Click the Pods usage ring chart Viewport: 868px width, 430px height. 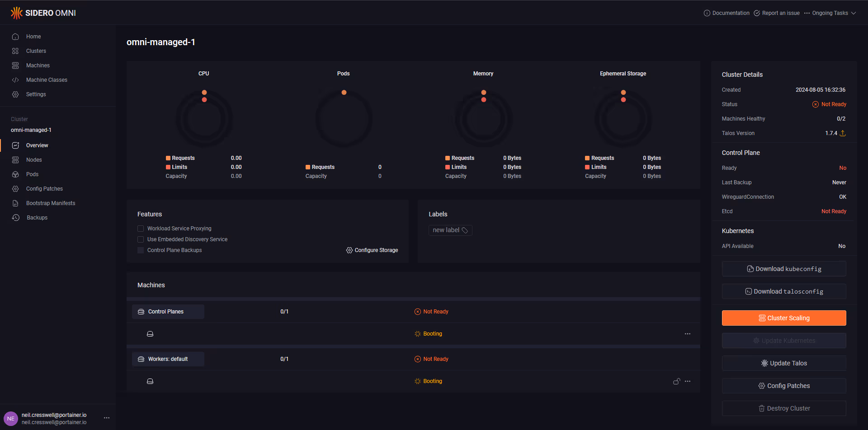(x=344, y=119)
